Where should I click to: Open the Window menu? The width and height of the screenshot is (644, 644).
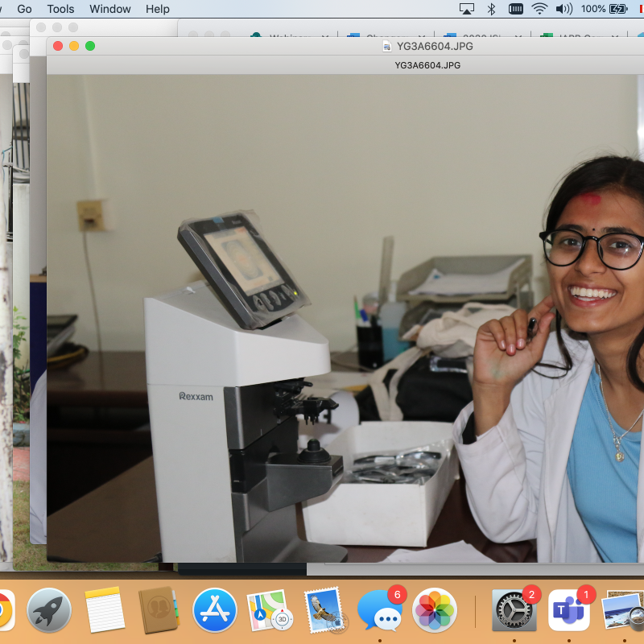(109, 9)
